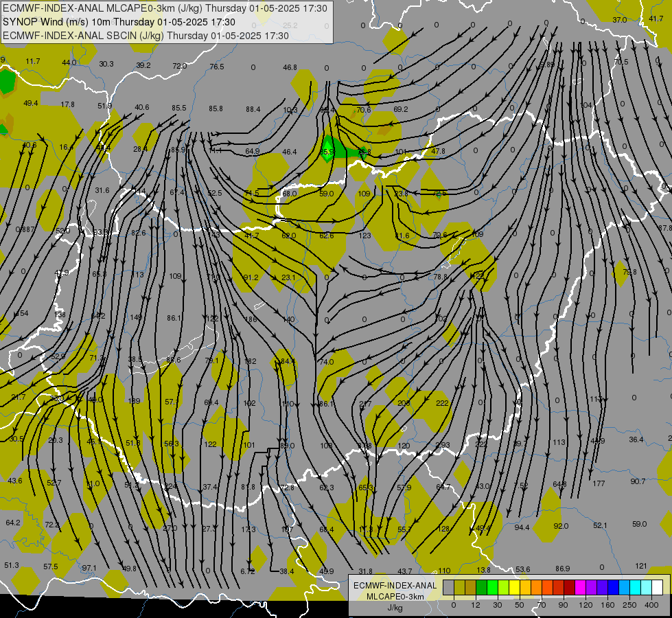
Task: Click the SYNOP Wind title line
Action: (119, 22)
